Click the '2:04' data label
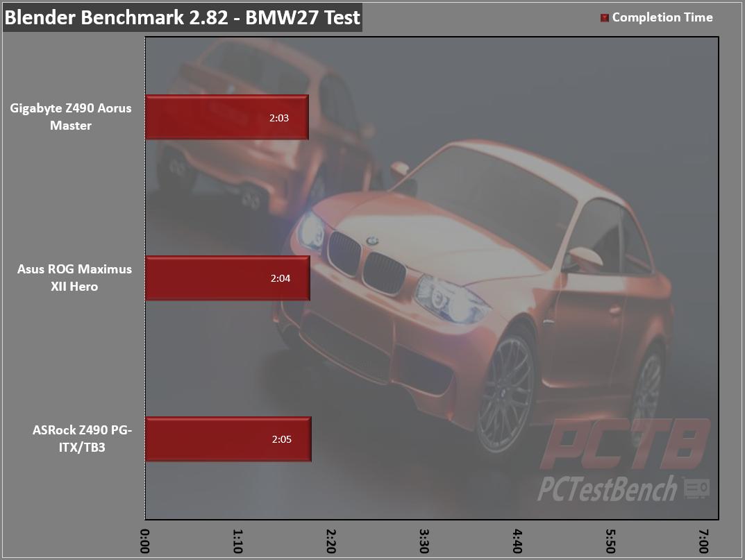This screenshot has width=745, height=560. 281,278
